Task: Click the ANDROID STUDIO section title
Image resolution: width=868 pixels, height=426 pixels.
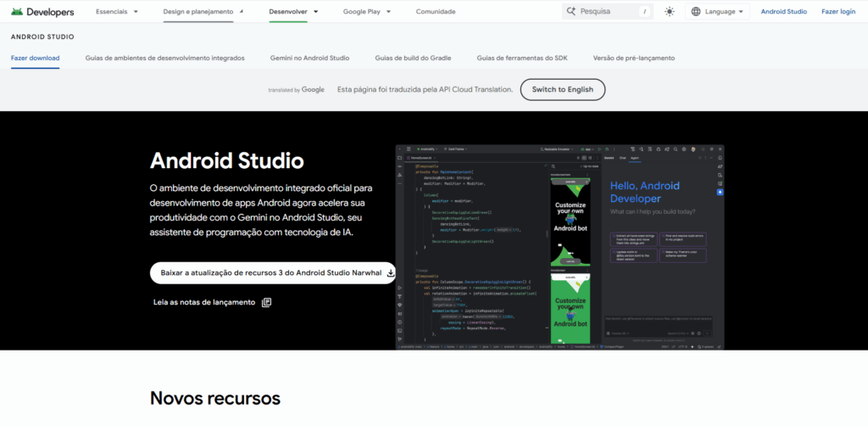Action: 42,37
